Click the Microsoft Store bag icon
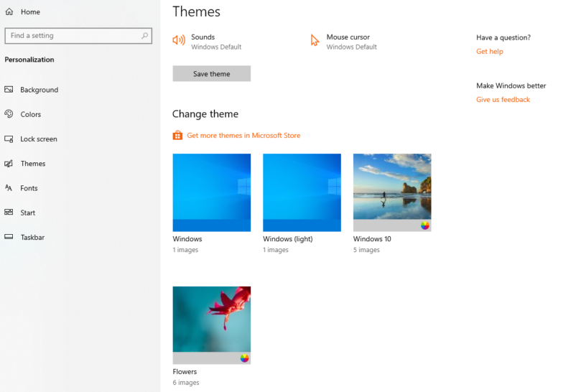581x392 pixels. click(x=177, y=135)
